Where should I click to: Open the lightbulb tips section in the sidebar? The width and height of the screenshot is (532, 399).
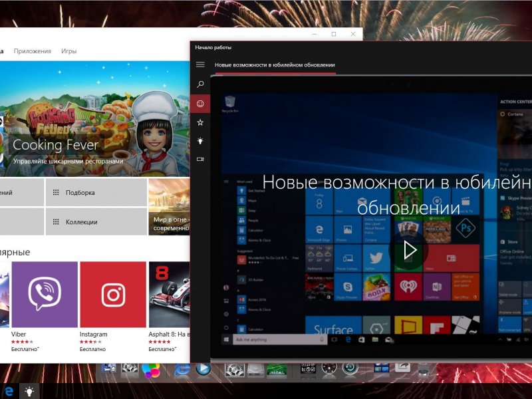pyautogui.click(x=200, y=140)
